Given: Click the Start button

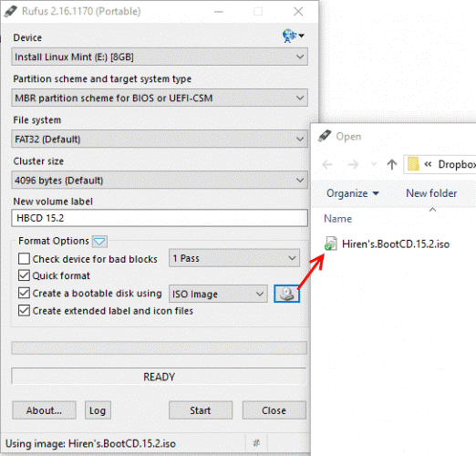Looking at the screenshot, I should click(201, 410).
